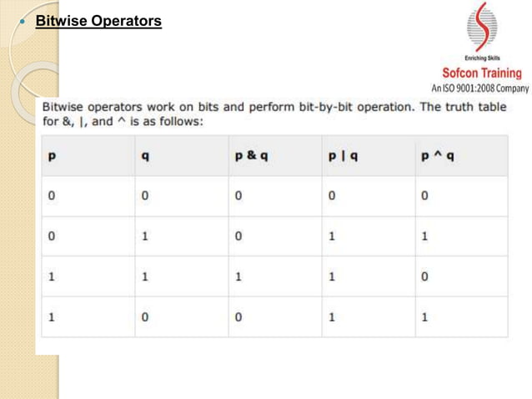Click p cell in third data row
Viewport: 532px width, 399px height.
[88, 276]
